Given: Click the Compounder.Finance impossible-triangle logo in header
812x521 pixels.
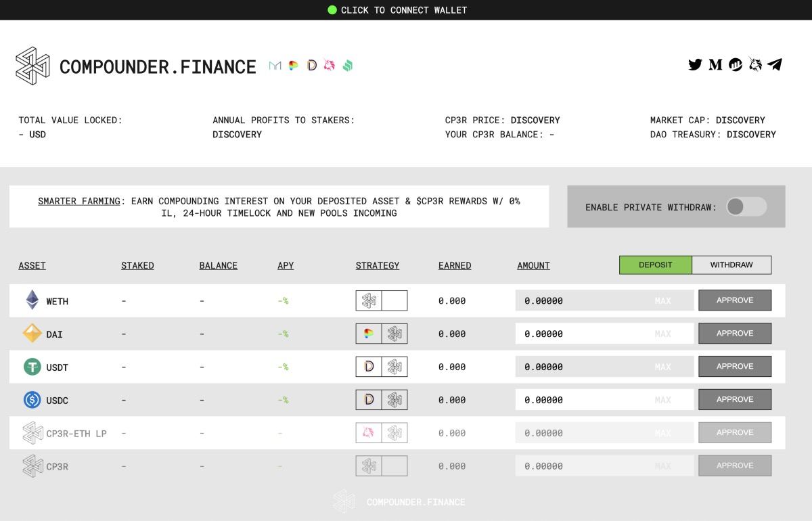Looking at the screenshot, I should pyautogui.click(x=32, y=66).
